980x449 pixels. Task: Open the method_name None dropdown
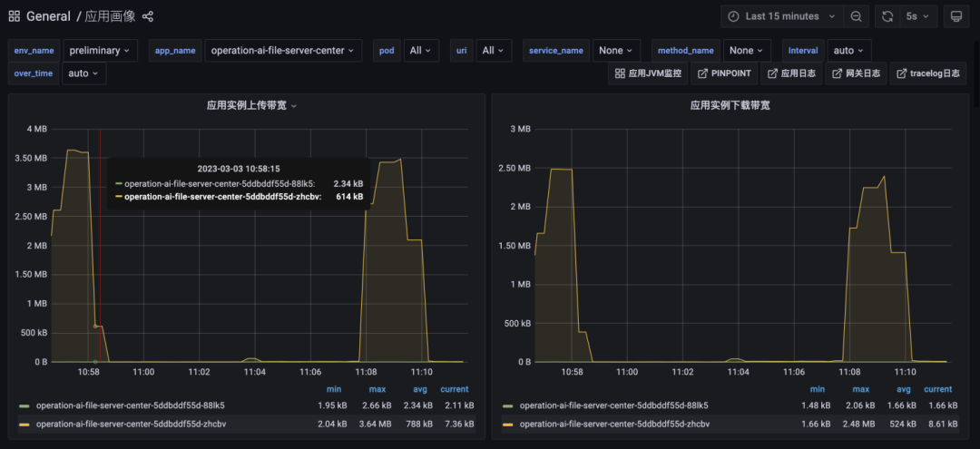click(x=747, y=51)
